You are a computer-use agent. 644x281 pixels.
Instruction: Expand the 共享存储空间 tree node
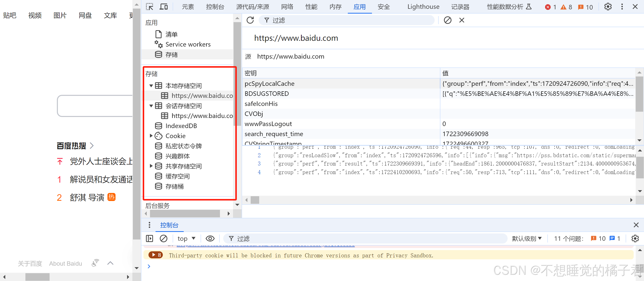pyautogui.click(x=151, y=166)
